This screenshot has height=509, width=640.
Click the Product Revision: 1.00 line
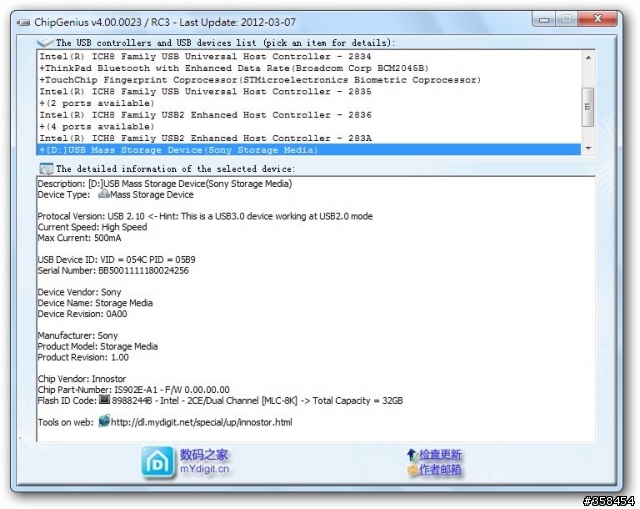83,357
